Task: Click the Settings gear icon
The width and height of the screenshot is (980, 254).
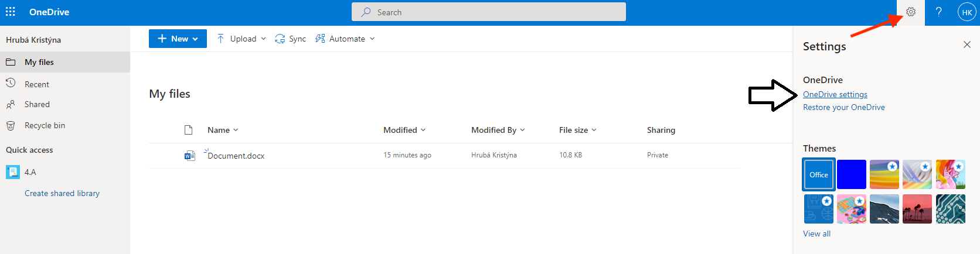Action: (910, 12)
